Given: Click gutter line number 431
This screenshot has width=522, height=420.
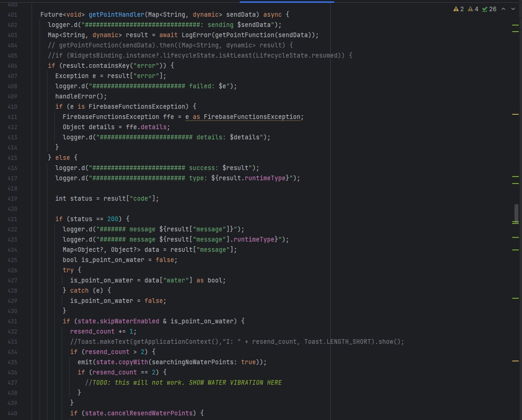Looking at the screenshot, I should (13, 321).
